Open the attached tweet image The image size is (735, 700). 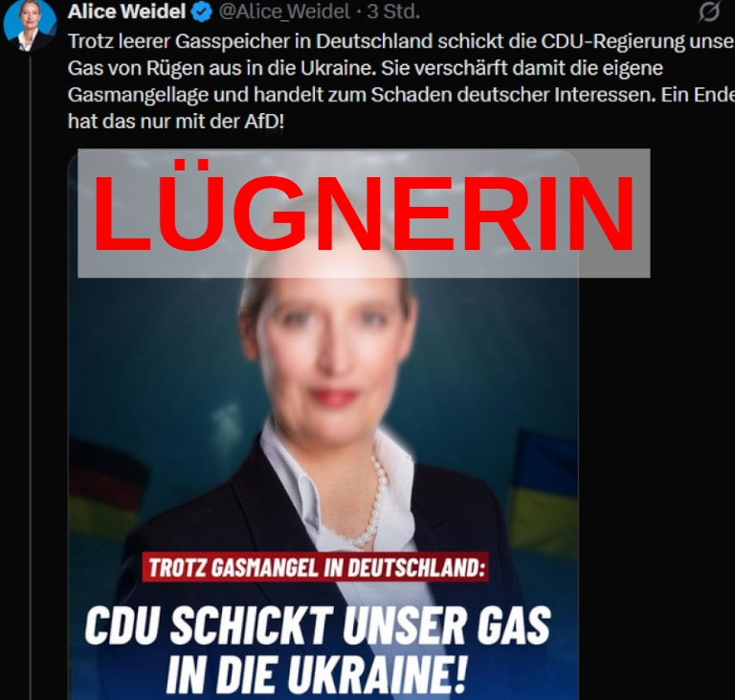coord(323,424)
